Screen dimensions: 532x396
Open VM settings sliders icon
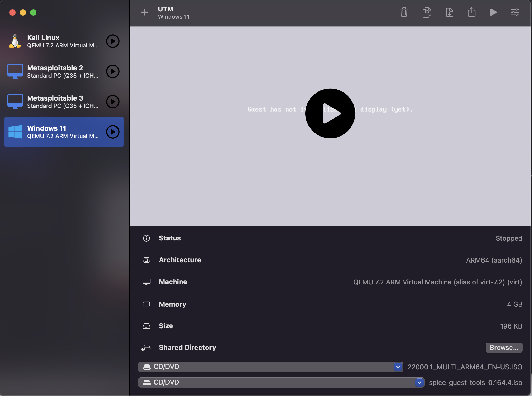coord(515,12)
